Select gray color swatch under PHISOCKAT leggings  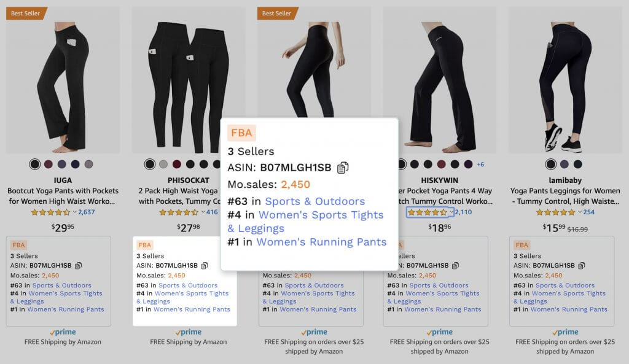[x=163, y=164]
